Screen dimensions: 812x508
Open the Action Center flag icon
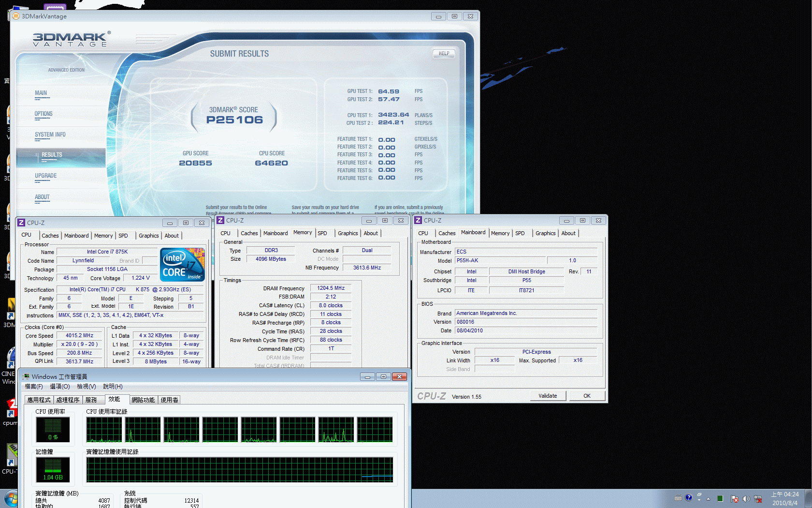pos(735,499)
